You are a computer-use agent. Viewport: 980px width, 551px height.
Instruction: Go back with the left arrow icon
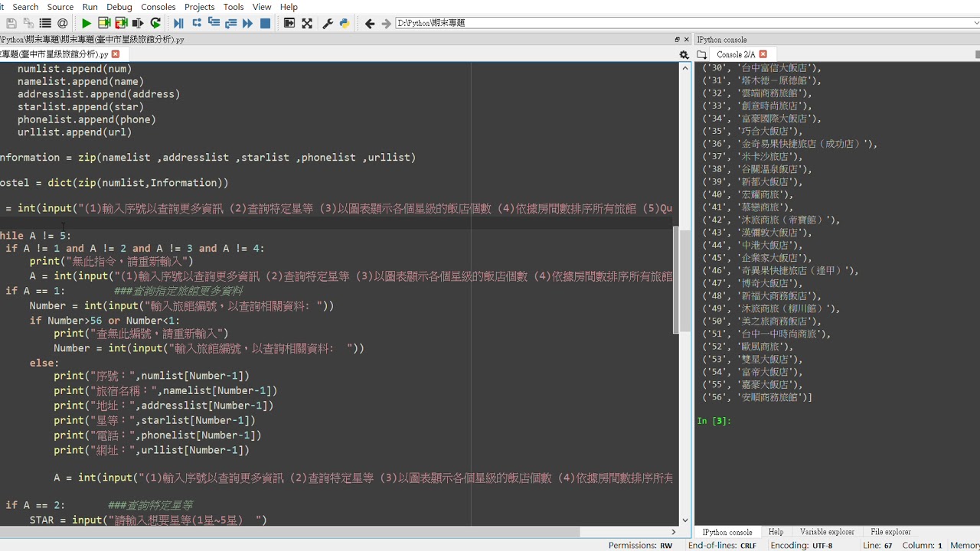pyautogui.click(x=370, y=24)
